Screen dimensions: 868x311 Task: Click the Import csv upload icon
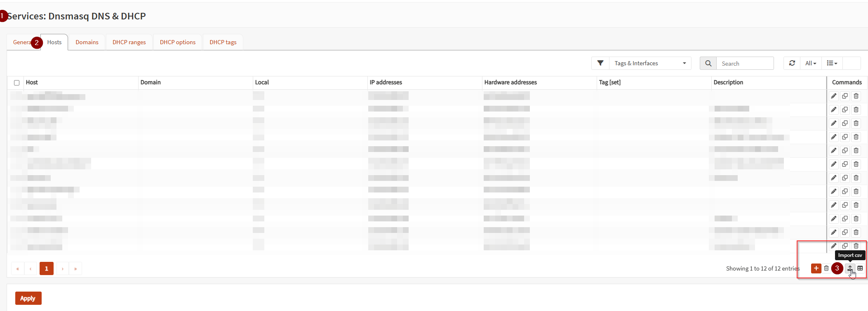point(849,268)
